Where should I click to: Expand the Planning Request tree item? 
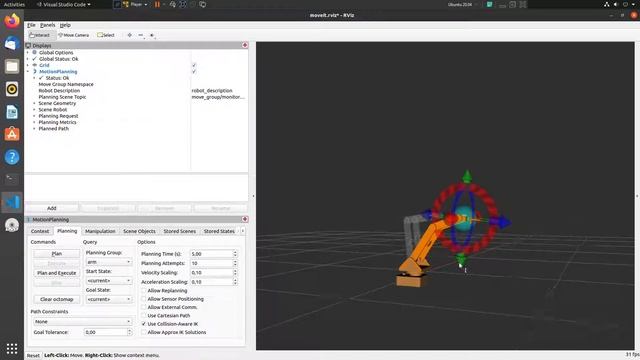(x=34, y=116)
